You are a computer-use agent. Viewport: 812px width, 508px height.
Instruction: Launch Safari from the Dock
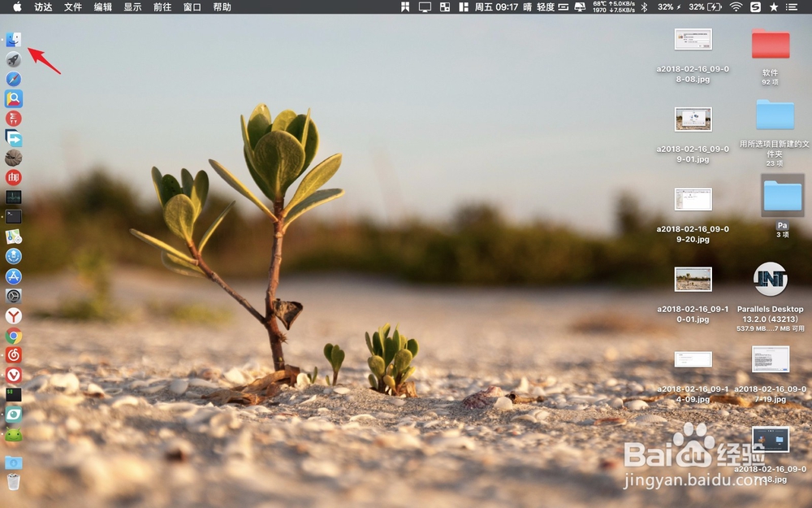(14, 79)
